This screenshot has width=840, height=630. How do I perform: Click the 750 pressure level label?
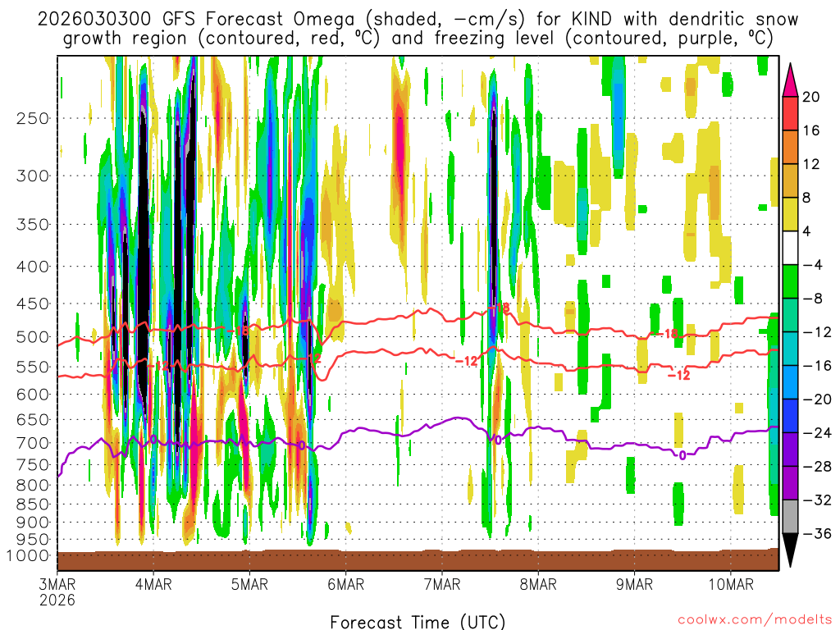pos(33,465)
